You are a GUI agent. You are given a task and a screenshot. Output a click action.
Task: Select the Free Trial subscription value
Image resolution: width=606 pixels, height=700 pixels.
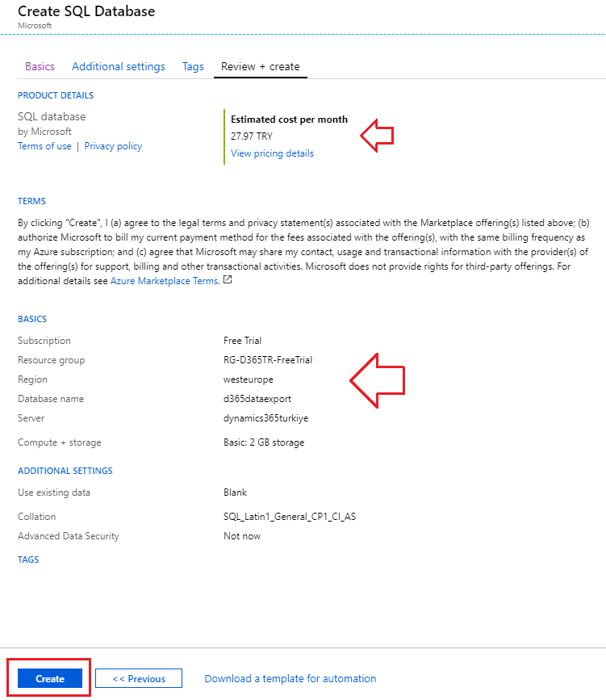242,341
